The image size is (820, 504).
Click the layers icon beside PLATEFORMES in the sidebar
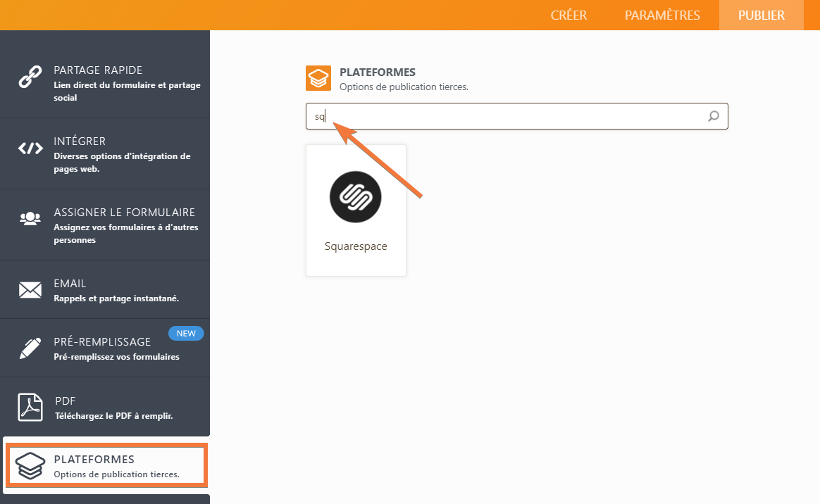(x=30, y=466)
